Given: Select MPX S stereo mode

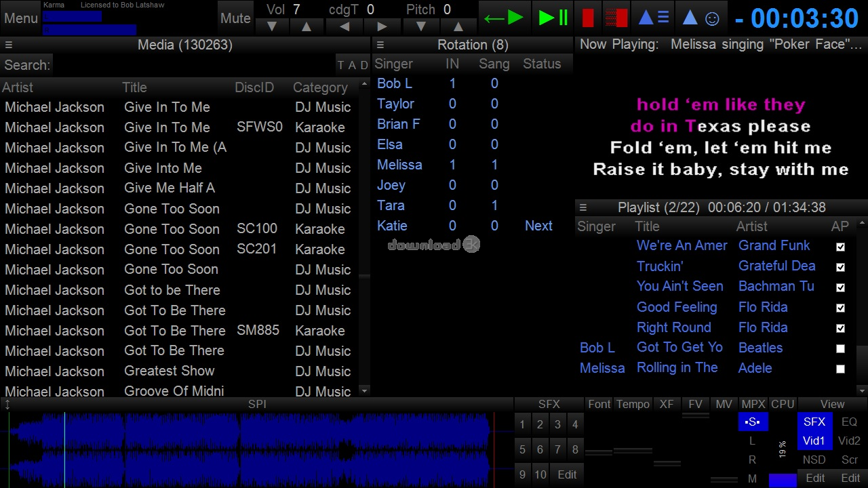Looking at the screenshot, I should point(753,422).
